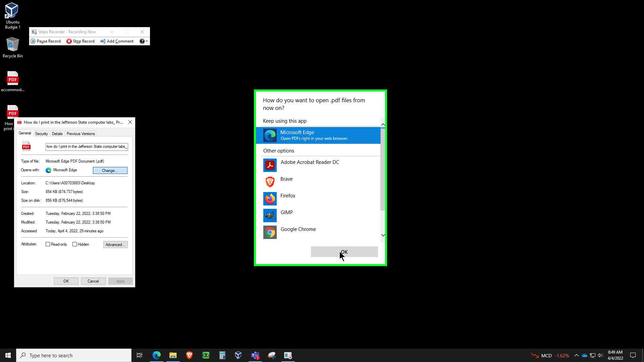644x362 pixels.
Task: Select the accommod... PDF desktop file
Action: pos(12,81)
